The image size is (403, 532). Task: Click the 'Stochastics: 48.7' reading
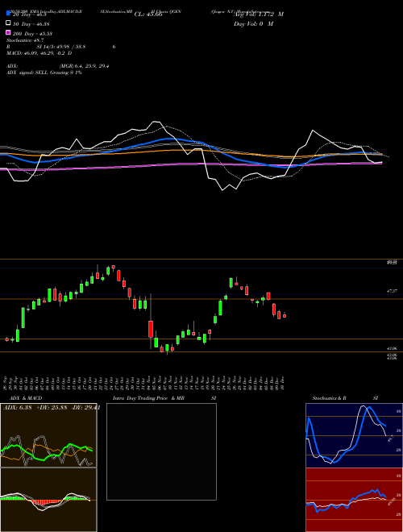click(23, 40)
